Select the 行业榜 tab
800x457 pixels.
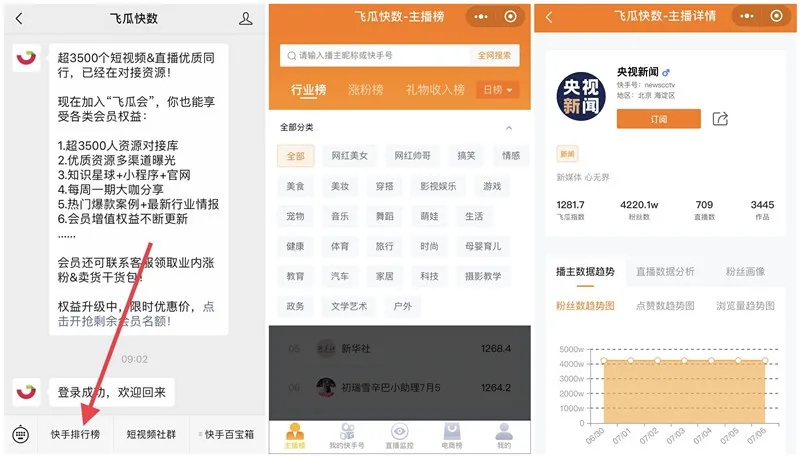(308, 90)
